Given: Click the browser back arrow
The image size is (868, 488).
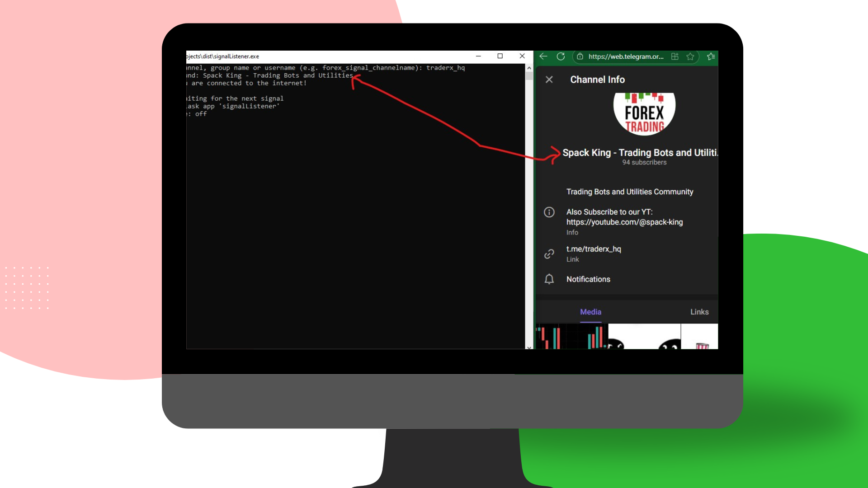Looking at the screenshot, I should coord(543,56).
